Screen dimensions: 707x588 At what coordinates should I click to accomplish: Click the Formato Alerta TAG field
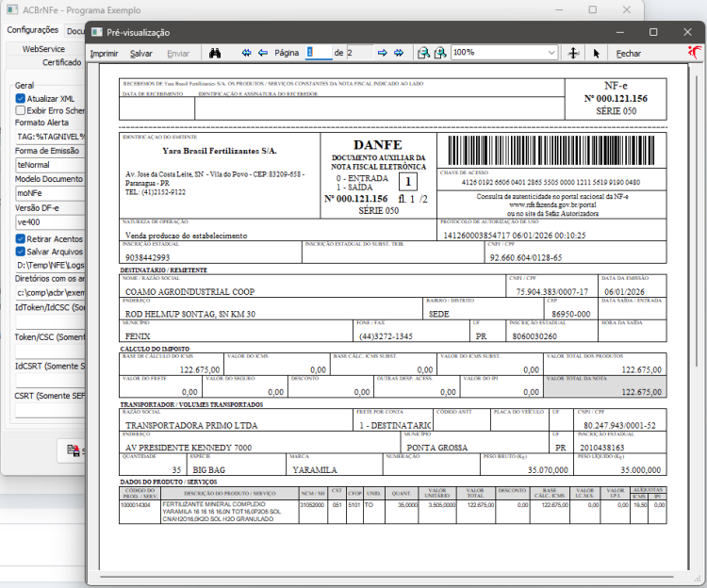[x=50, y=137]
